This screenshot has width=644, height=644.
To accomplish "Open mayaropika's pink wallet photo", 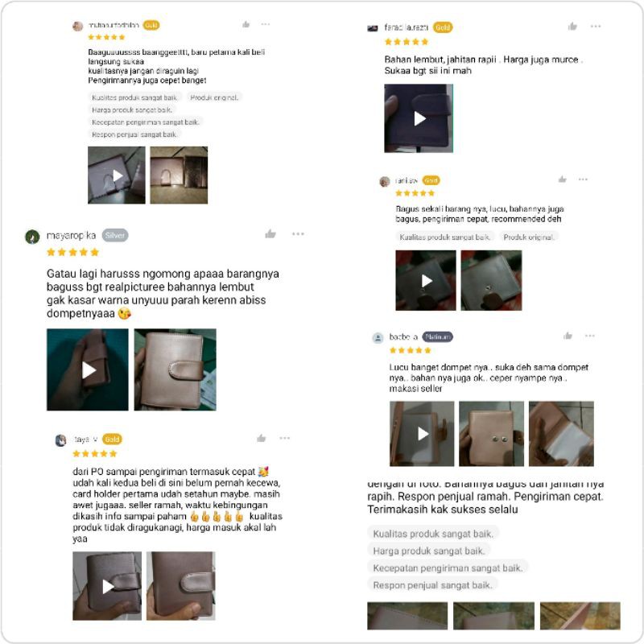I will pyautogui.click(x=175, y=369).
